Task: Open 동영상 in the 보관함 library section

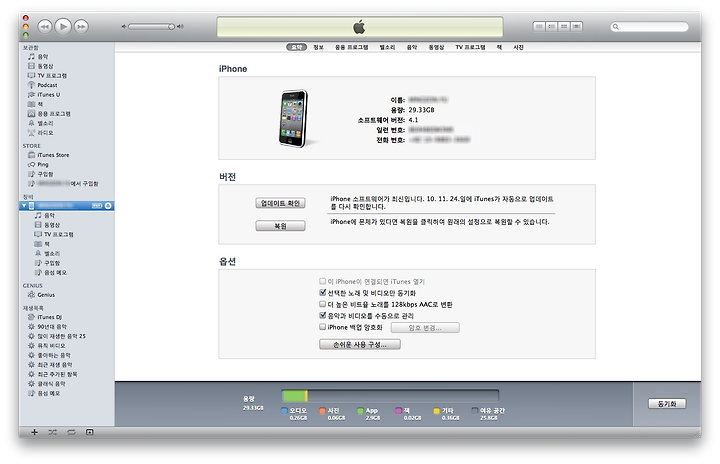Action: tap(40, 66)
